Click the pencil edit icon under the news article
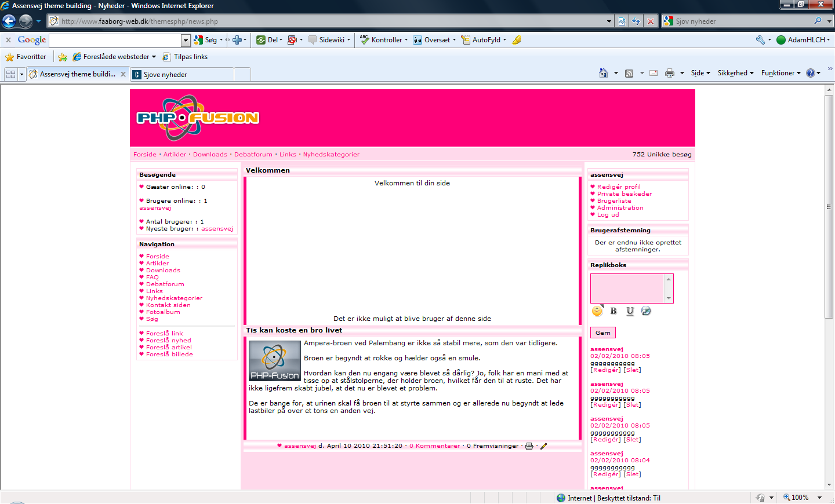Viewport: 835px width, 504px height. [544, 446]
